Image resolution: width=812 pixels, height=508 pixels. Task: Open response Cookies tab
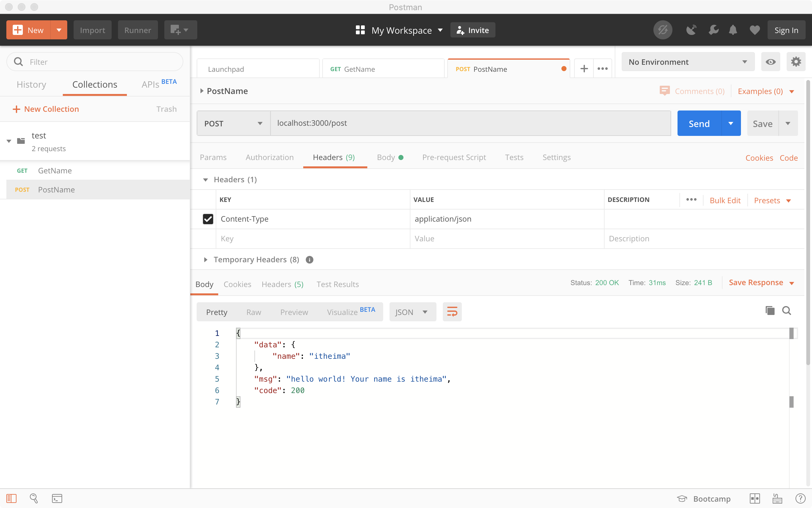pyautogui.click(x=237, y=284)
